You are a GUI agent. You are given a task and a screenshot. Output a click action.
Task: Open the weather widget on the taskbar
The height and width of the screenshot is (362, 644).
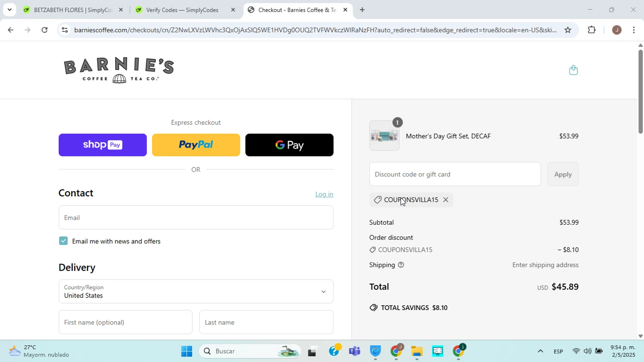point(39,351)
